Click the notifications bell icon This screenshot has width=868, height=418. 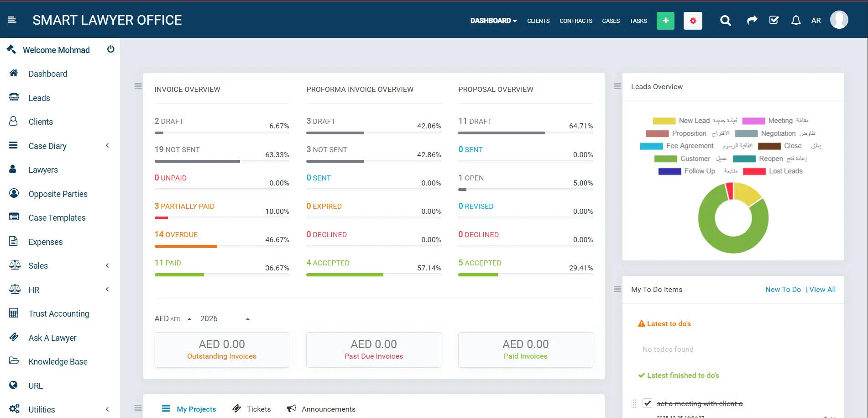pos(796,21)
